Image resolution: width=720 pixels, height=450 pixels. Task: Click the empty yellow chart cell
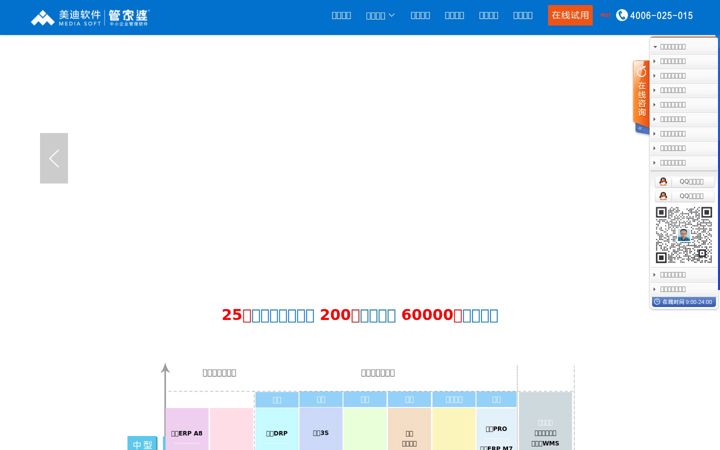[454, 429]
